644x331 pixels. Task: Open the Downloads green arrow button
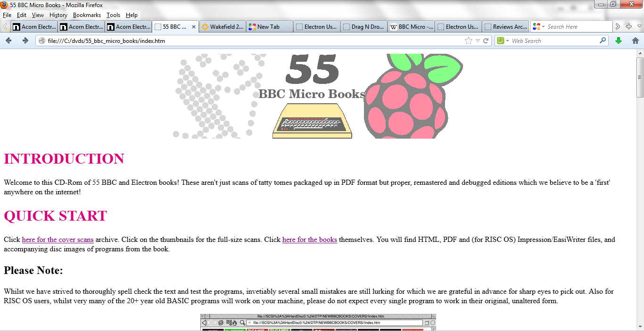coord(619,41)
